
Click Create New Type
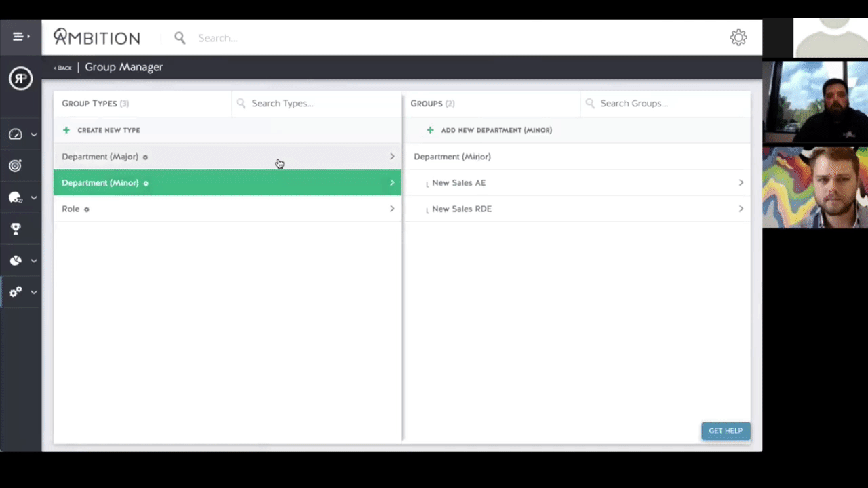click(108, 130)
